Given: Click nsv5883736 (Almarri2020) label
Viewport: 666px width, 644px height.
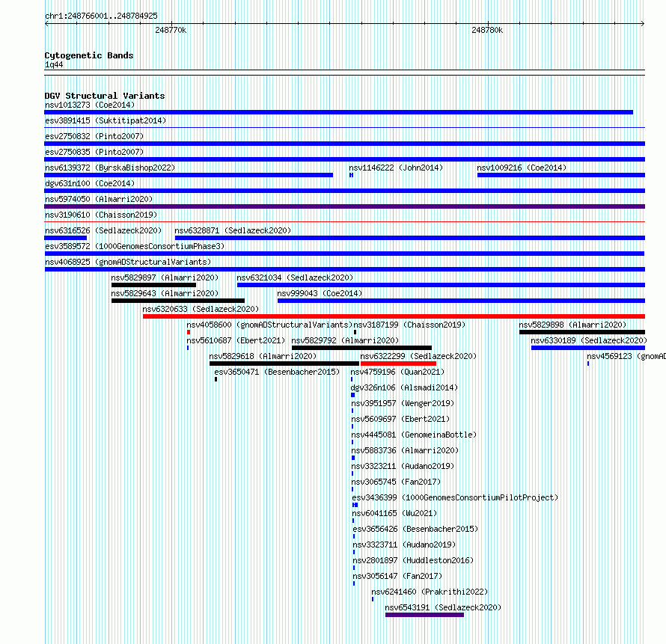Looking at the screenshot, I should 405,450.
